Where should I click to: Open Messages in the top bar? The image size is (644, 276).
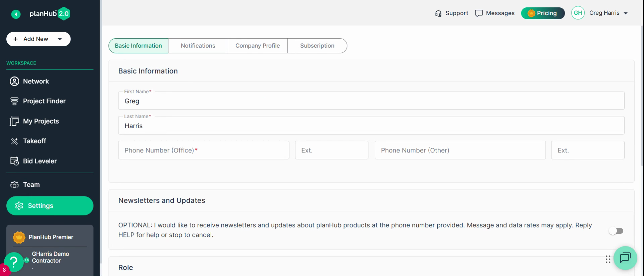point(495,13)
